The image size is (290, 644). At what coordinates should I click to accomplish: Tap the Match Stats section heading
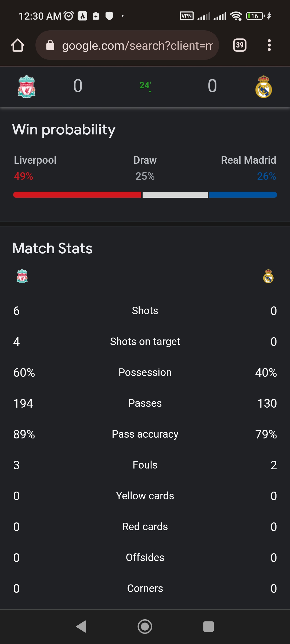[52, 248]
